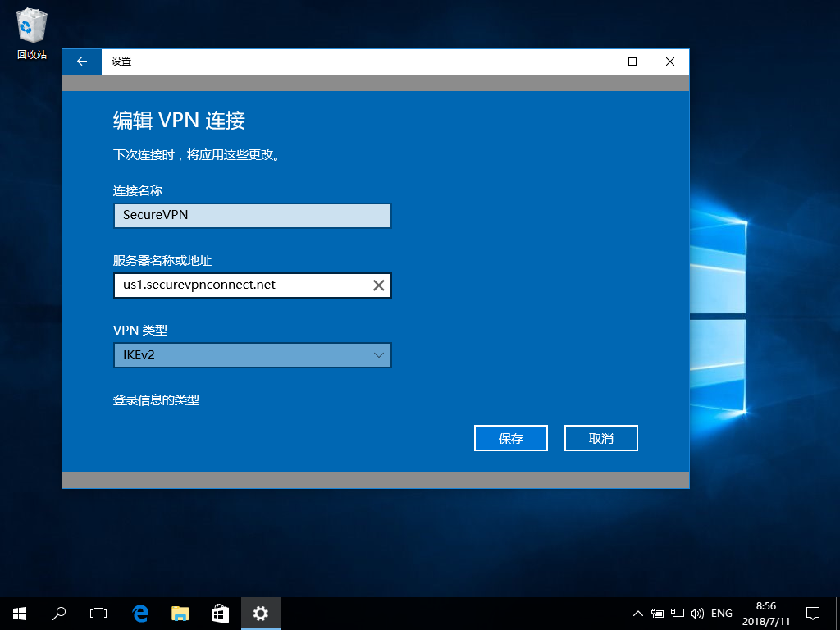Open clock showing 8:56 2018/7/11
Screen dimensions: 840x630
coord(766,614)
